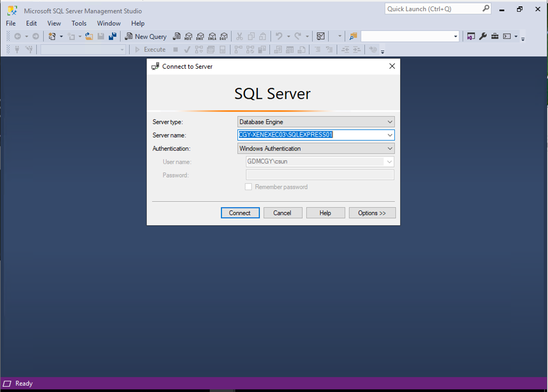Viewport: 548px width, 392px height.
Task: Open the Window menu
Action: coord(109,23)
